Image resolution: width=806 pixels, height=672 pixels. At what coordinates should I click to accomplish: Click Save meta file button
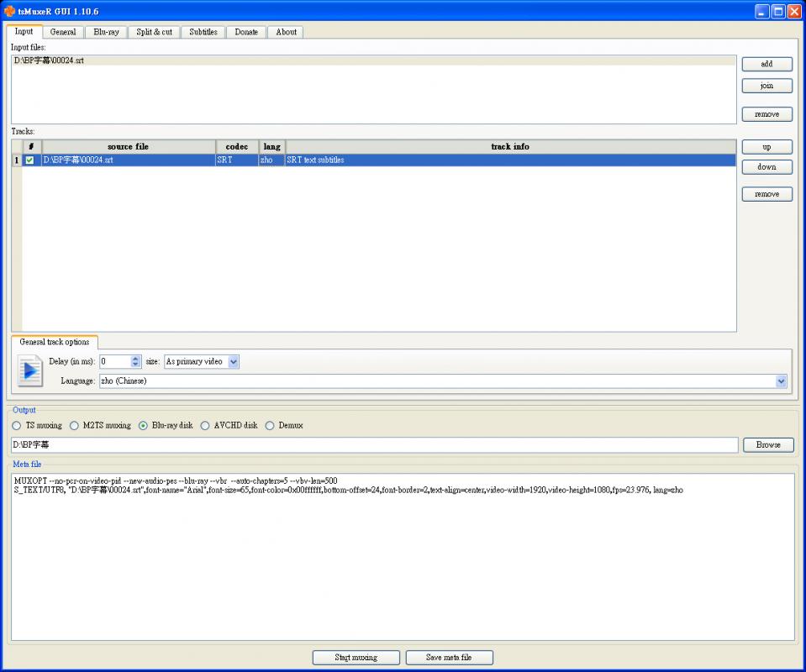[x=449, y=658]
